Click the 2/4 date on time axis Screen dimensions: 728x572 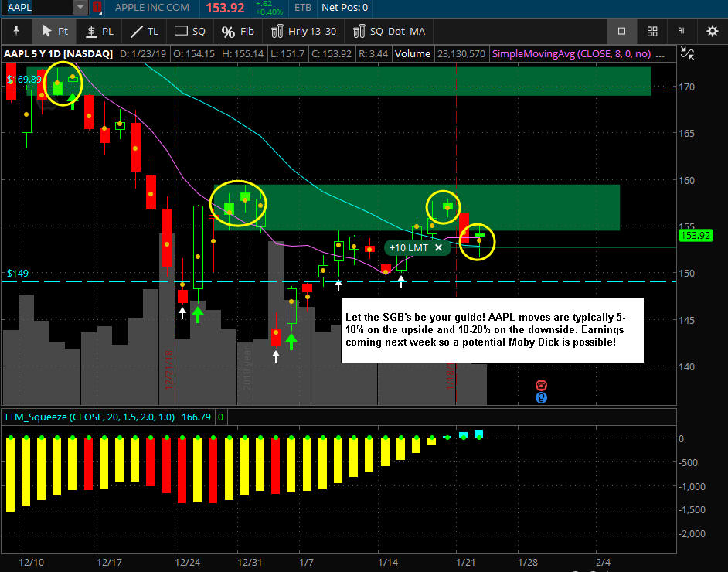point(603,562)
